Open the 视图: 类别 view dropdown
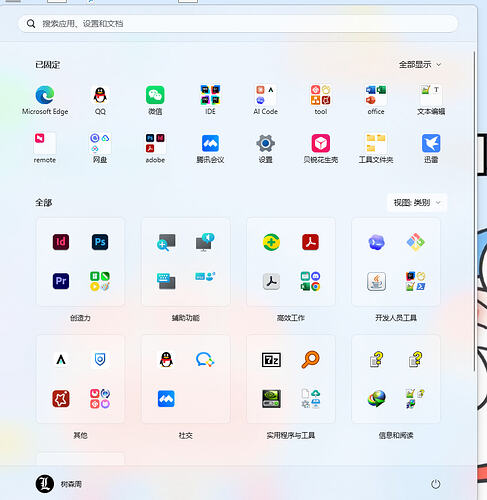Image resolution: width=487 pixels, height=500 pixels. coord(417,203)
